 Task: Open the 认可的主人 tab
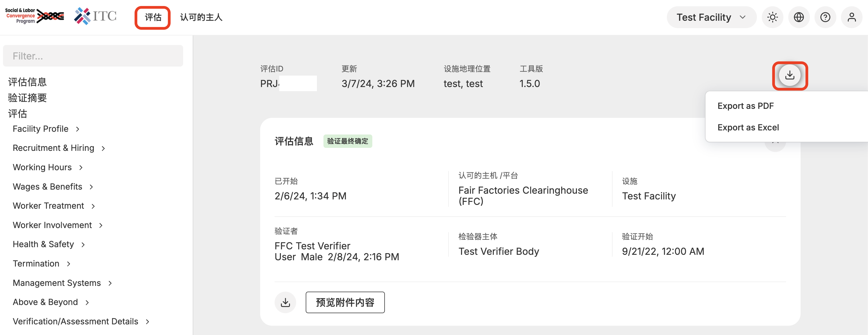[x=201, y=17]
